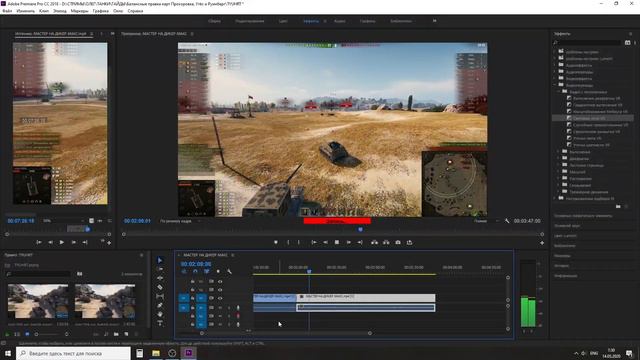
Task: Select the Ripple Edit tool
Action: [160, 278]
